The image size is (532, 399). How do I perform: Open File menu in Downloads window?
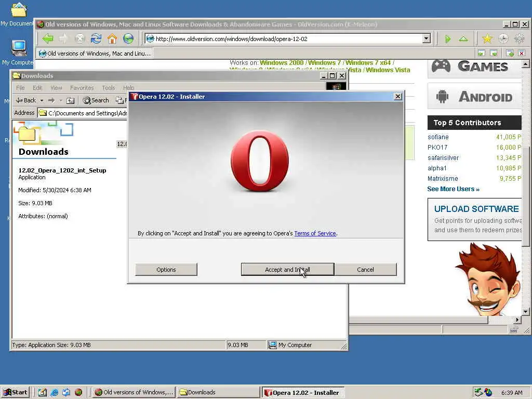click(20, 88)
